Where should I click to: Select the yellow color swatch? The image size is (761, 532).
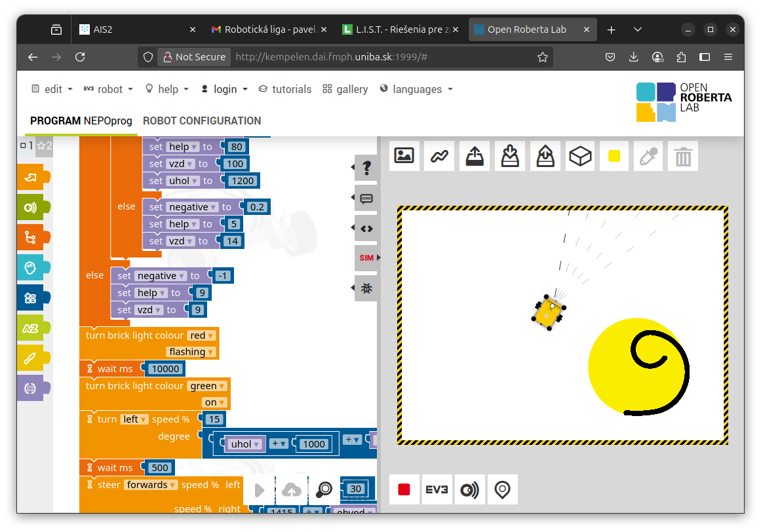coord(614,156)
